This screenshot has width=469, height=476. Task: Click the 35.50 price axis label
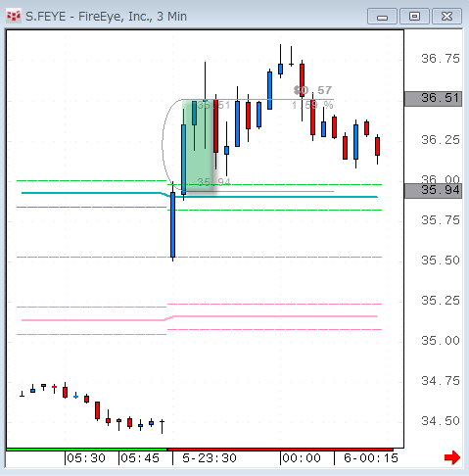point(441,261)
